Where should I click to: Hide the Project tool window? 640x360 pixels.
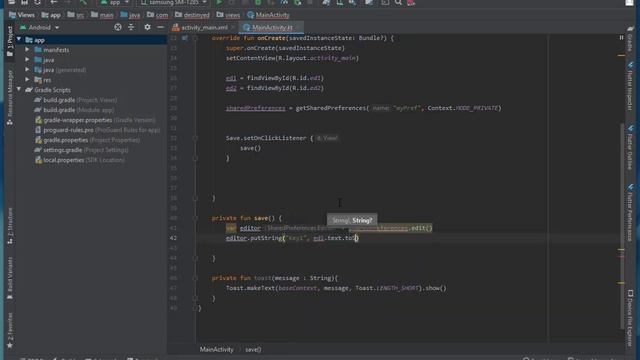[160, 27]
